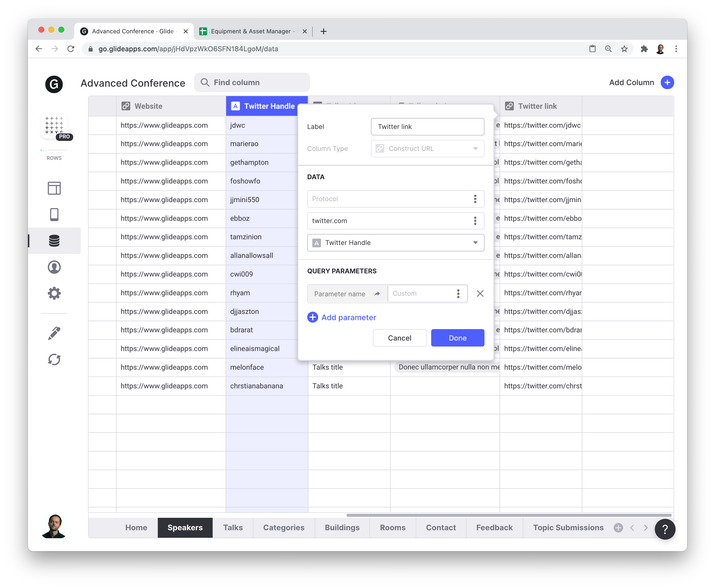Viewport: 715px width, 588px height.
Task: Click the pencil edit sheet icon
Action: click(x=54, y=333)
